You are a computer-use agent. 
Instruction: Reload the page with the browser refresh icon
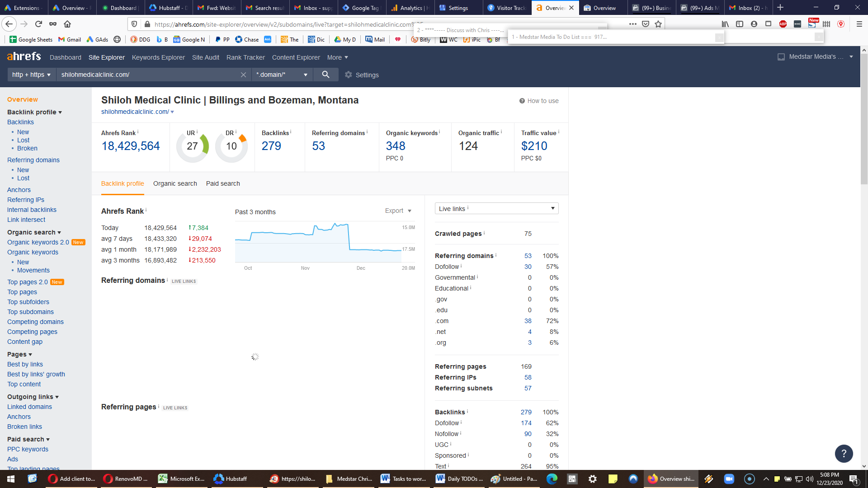pos(39,24)
